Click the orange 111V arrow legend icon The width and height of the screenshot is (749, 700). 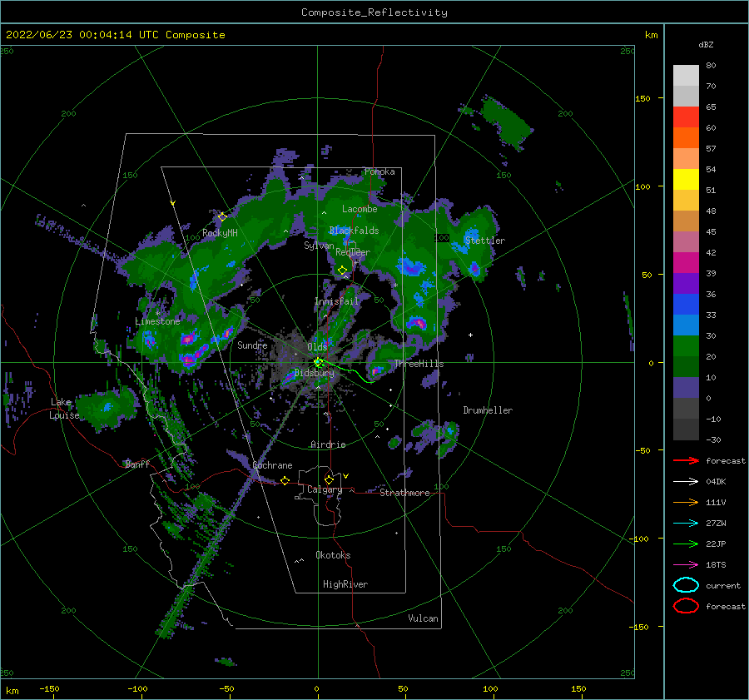pyautogui.click(x=686, y=502)
